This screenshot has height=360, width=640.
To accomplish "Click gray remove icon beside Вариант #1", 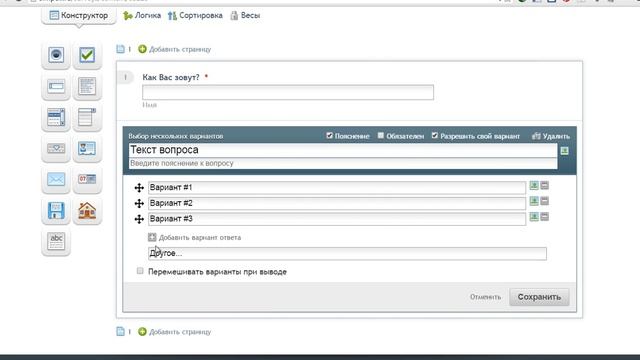I will coord(544,186).
